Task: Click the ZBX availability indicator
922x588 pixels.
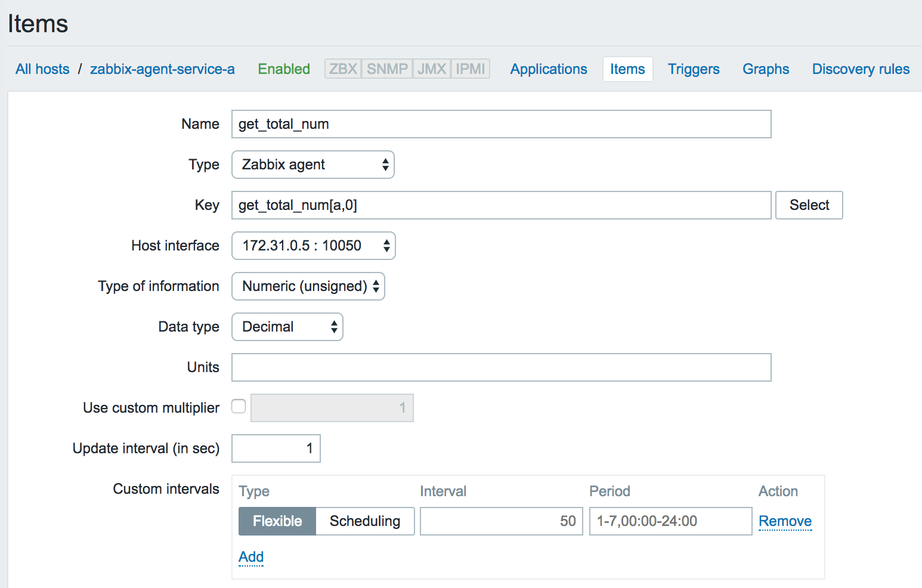Action: pyautogui.click(x=343, y=69)
